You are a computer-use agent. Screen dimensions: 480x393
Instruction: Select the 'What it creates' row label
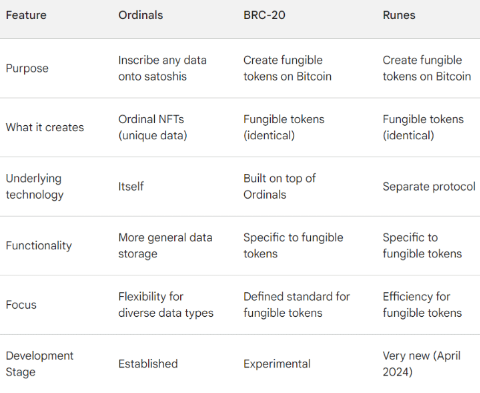45,127
